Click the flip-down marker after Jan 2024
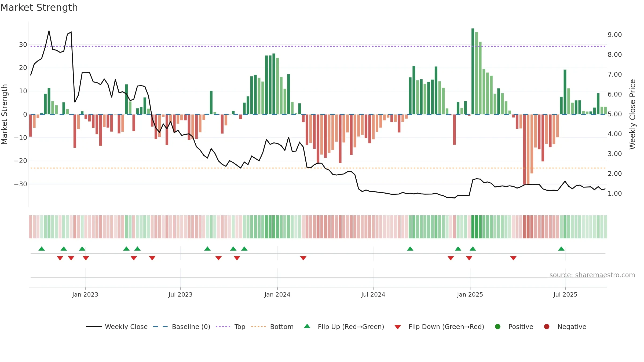Viewport: 644px width, 362px height. 303,258
